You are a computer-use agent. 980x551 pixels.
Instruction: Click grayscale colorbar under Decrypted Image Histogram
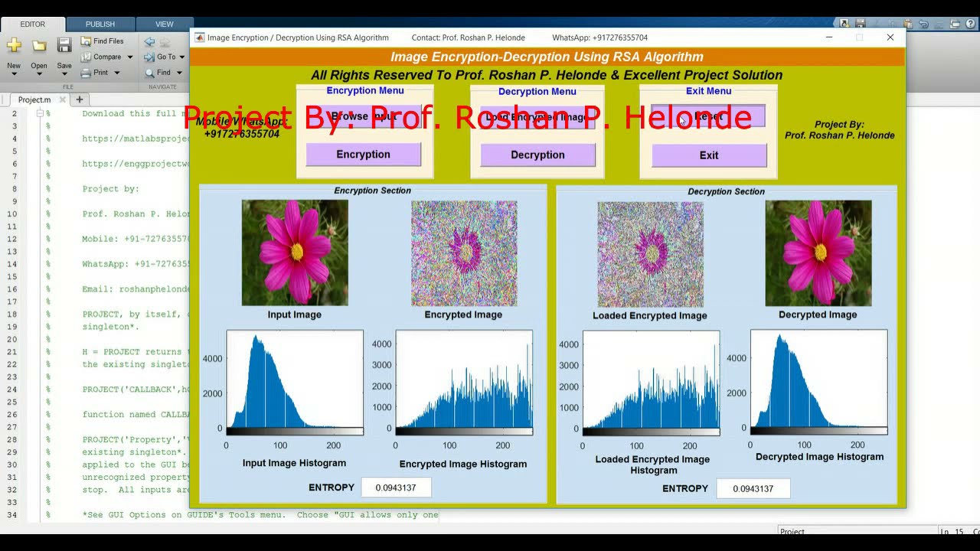point(819,431)
